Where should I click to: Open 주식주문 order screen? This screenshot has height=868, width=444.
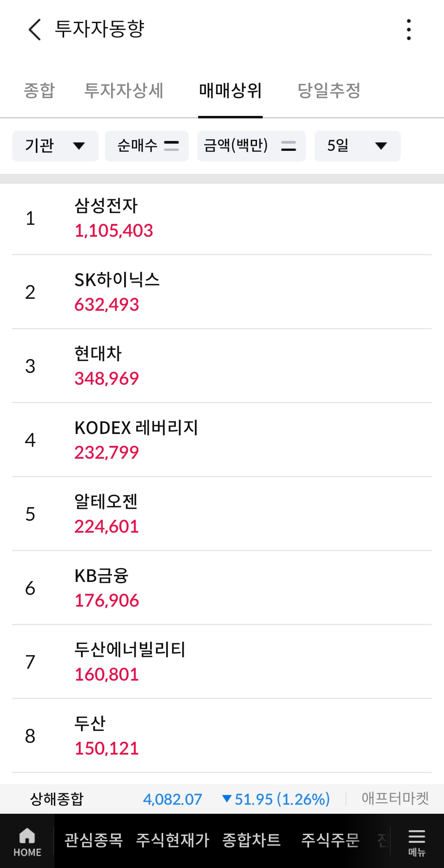pos(331,840)
